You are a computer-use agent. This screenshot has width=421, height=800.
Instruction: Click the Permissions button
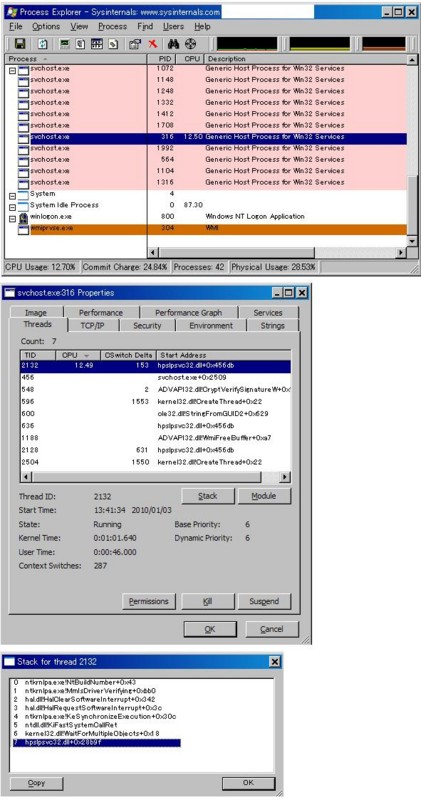click(x=149, y=602)
